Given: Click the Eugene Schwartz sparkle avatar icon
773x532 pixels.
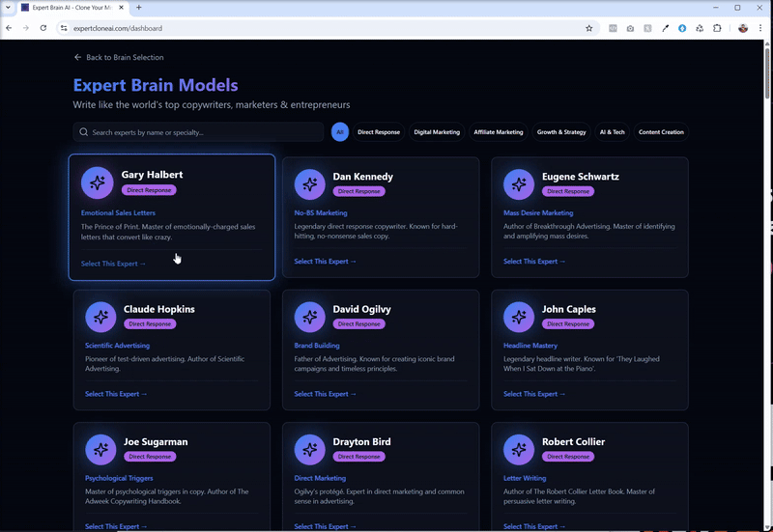Looking at the screenshot, I should click(x=519, y=183).
